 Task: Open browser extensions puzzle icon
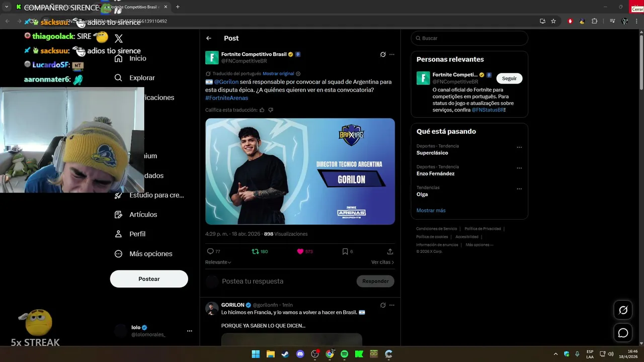pos(595,21)
